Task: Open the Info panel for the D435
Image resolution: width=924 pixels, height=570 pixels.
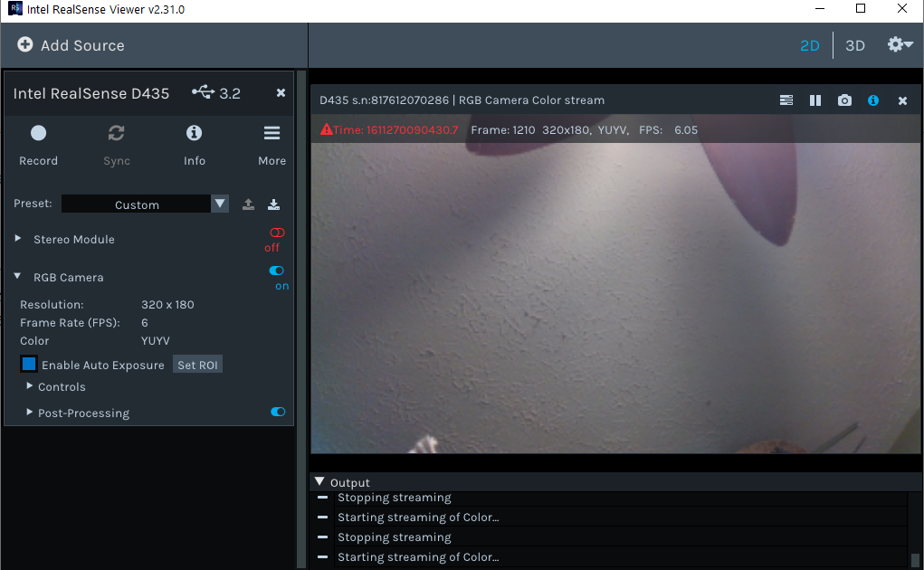Action: coord(194,133)
